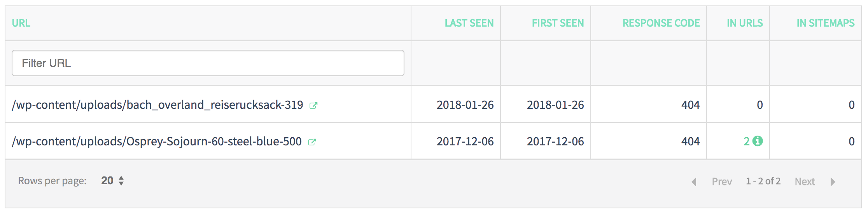Click the info icon next to 2 in IN URLS
The image size is (868, 213).
(x=758, y=141)
